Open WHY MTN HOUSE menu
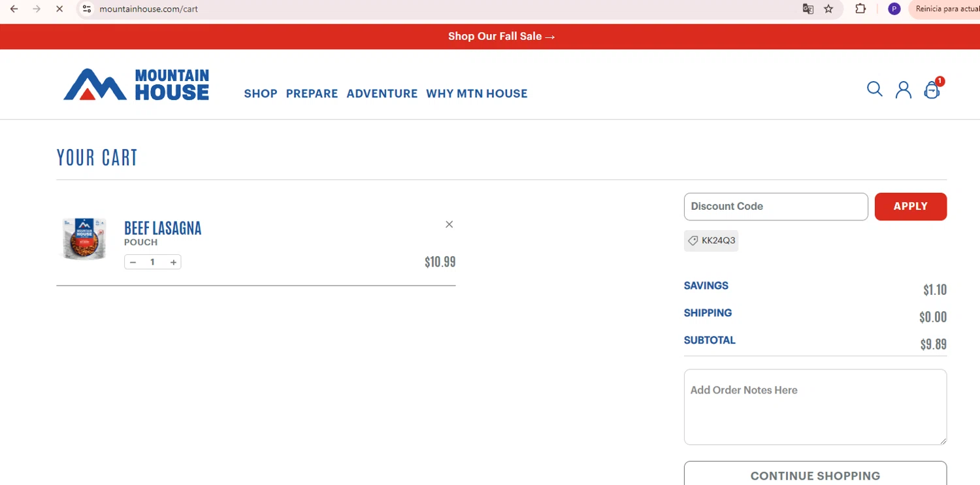The width and height of the screenshot is (980, 485). 476,93
